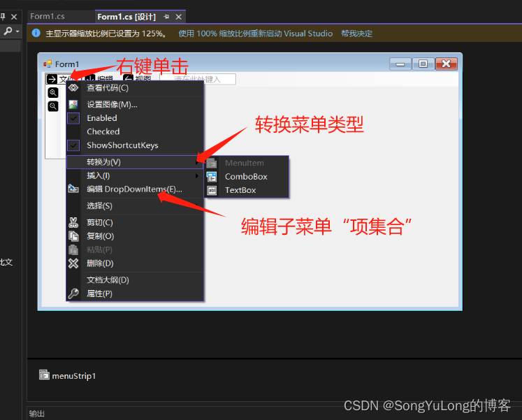Click the scissors Cut icon
This screenshot has height=420, width=522.
73,222
